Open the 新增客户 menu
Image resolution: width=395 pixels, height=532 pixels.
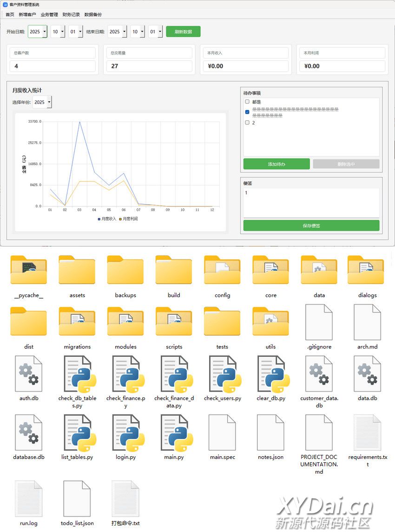pos(27,14)
